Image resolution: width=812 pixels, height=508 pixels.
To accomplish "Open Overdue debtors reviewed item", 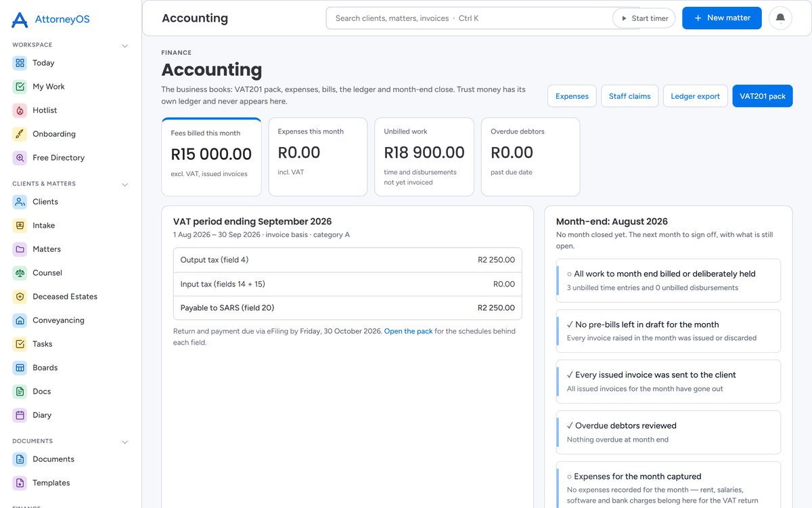I will 669,432.
